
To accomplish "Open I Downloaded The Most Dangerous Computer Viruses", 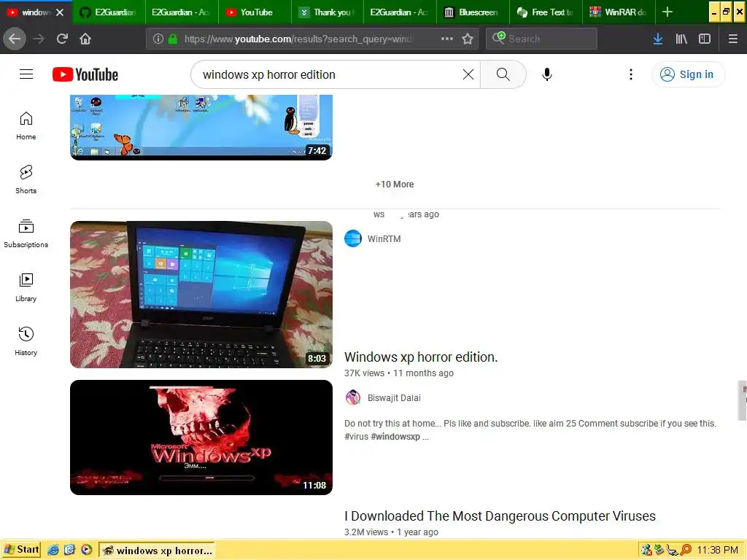I will 500,516.
